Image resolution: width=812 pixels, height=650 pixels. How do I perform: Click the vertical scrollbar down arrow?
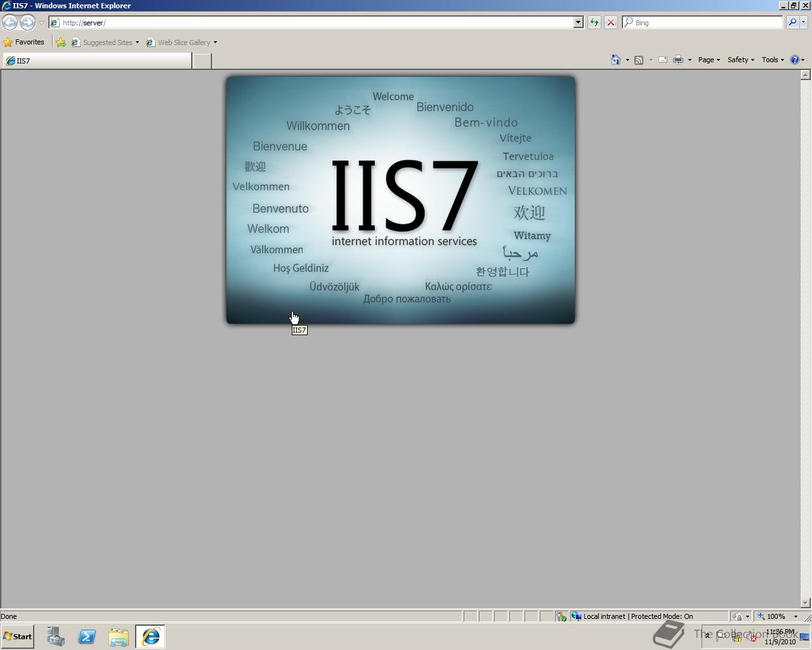tap(806, 603)
